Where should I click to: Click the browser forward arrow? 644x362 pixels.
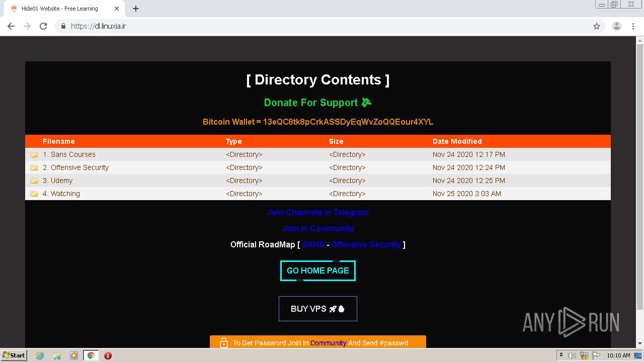[x=27, y=26]
